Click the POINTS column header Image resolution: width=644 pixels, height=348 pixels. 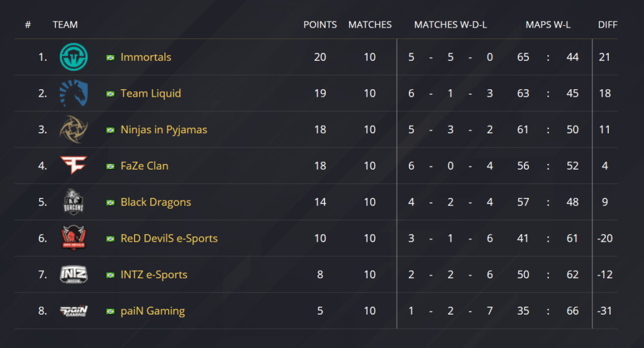pyautogui.click(x=320, y=24)
